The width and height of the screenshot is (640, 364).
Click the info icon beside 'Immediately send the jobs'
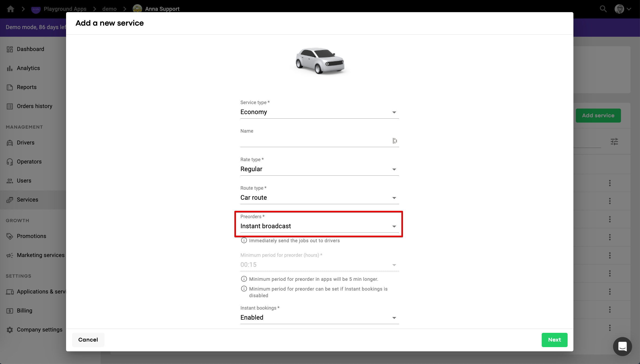tap(244, 240)
